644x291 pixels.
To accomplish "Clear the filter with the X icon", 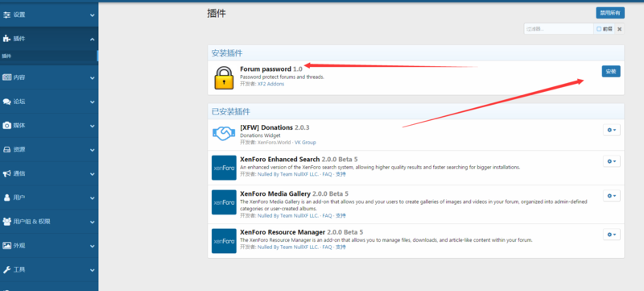I will pos(619,29).
